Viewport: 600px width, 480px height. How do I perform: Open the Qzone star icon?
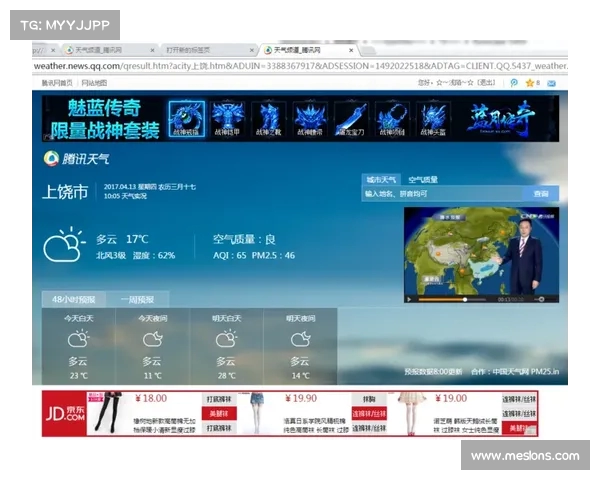click(x=530, y=83)
